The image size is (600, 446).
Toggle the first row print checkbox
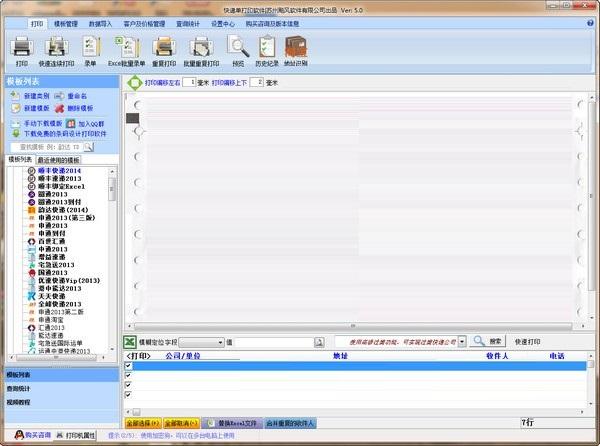[x=128, y=367]
